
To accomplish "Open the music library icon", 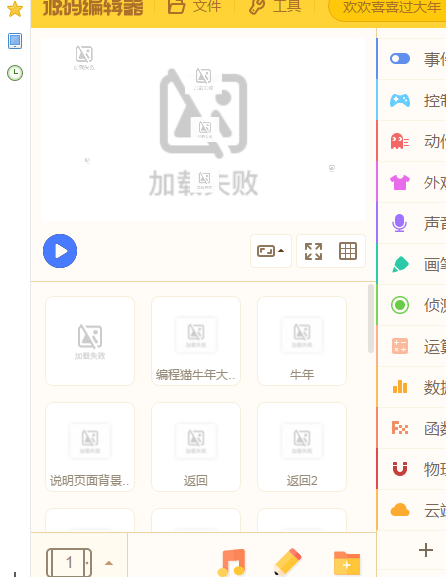I will (x=232, y=562).
